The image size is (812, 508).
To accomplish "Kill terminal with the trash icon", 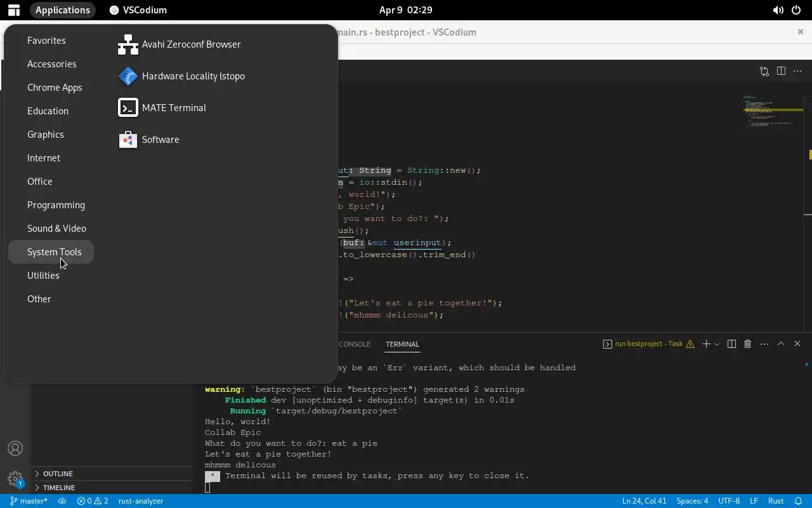I will pyautogui.click(x=748, y=344).
